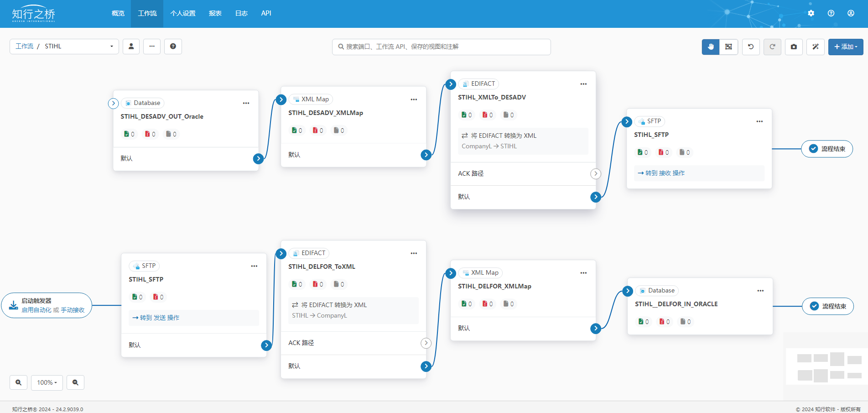Open options menu of STIHL_DELFOR_ToXML connector

coord(414,253)
